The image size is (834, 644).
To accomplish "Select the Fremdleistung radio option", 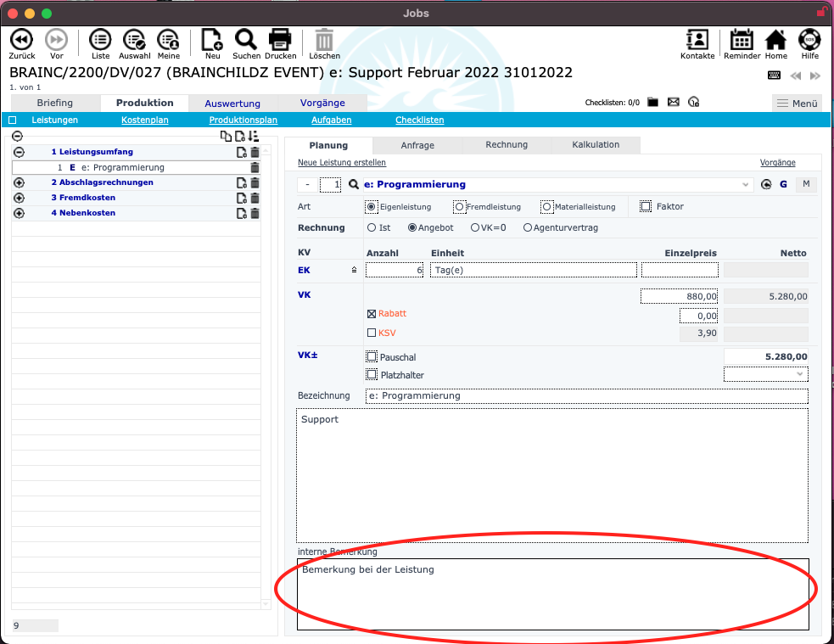I will pyautogui.click(x=459, y=206).
